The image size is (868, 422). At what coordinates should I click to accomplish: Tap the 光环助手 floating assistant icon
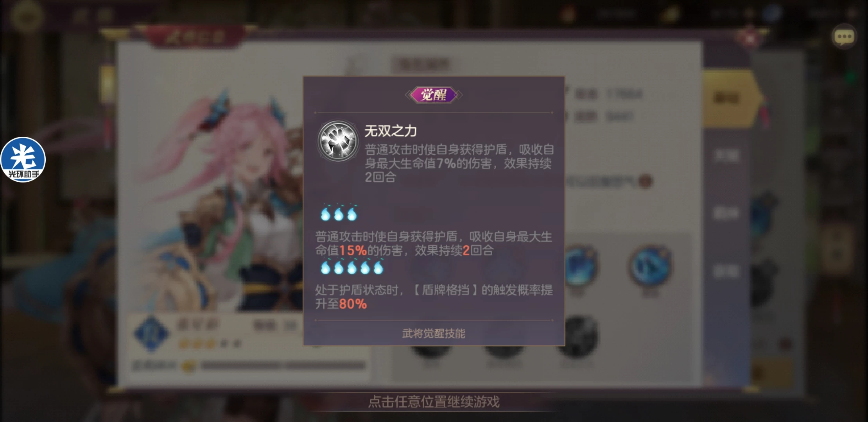pos(23,159)
